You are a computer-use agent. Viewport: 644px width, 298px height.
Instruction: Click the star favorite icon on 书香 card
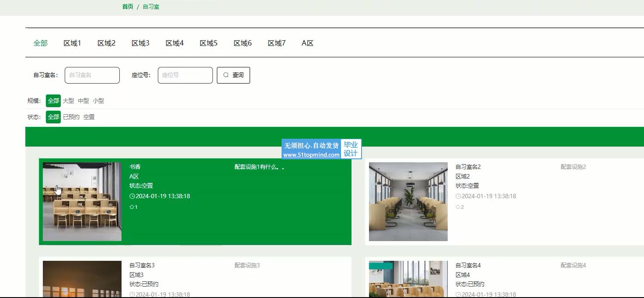132,207
